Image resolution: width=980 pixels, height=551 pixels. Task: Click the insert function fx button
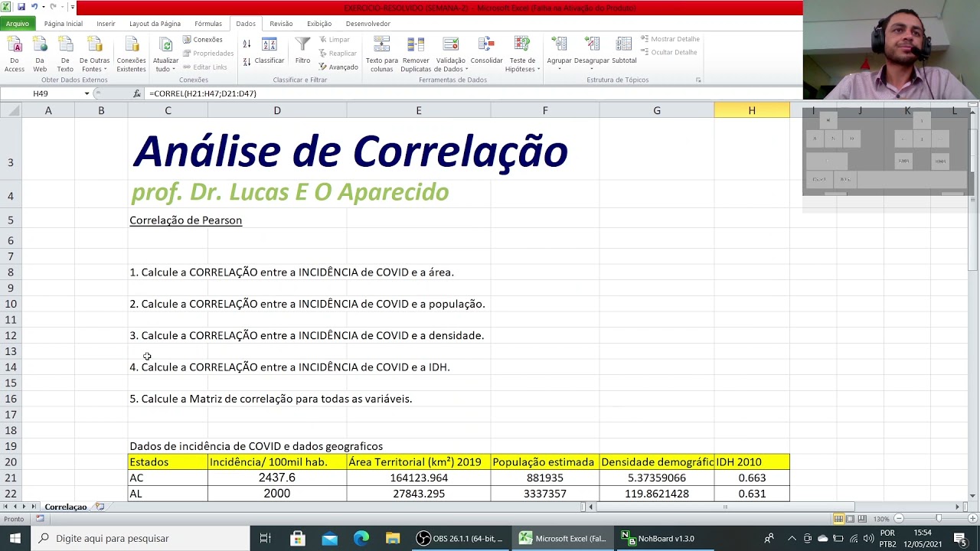coord(137,93)
